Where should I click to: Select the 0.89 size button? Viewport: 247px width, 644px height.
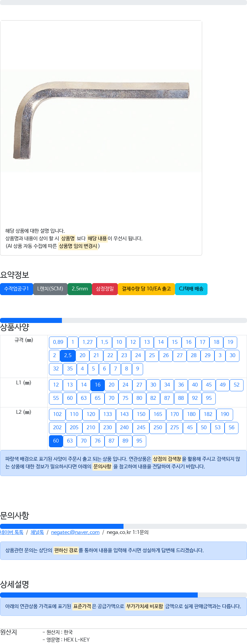pyautogui.click(x=58, y=342)
